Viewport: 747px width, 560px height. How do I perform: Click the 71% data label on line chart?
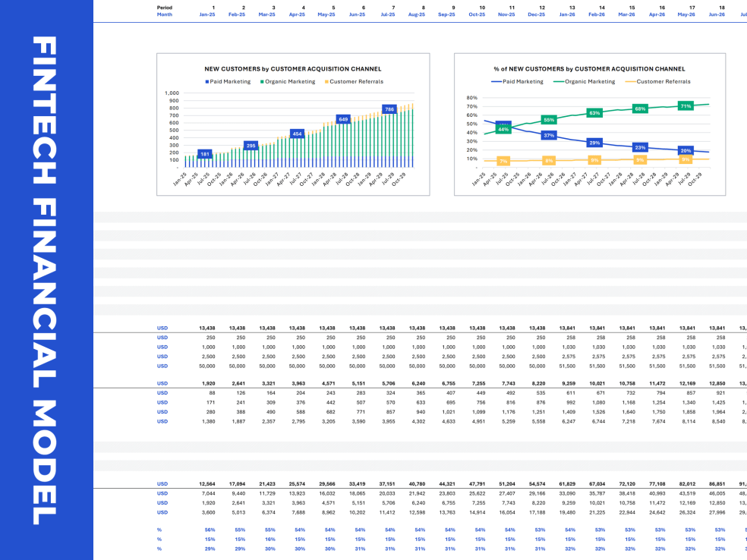pos(686,106)
